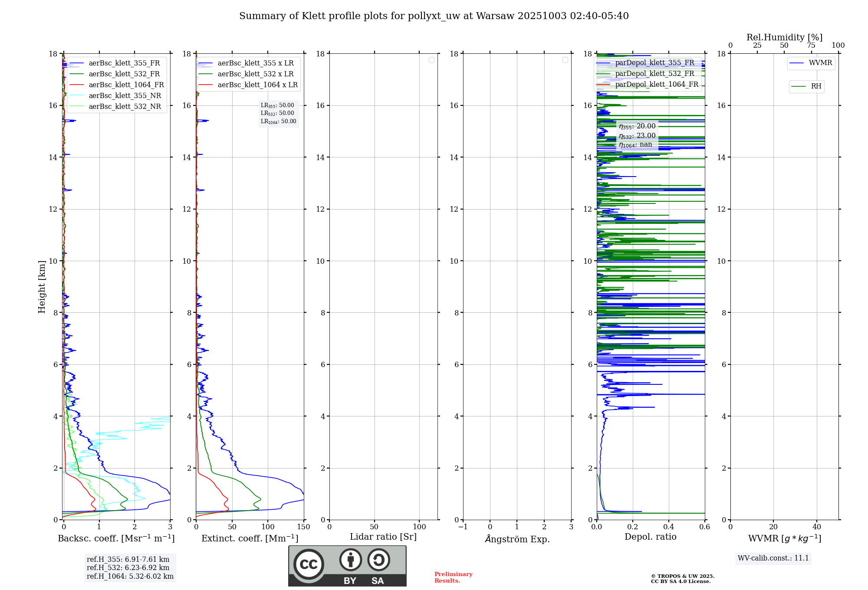Select the parDepol_klett_532_FR legend entry
This screenshot has height=590, width=868.
point(654,74)
